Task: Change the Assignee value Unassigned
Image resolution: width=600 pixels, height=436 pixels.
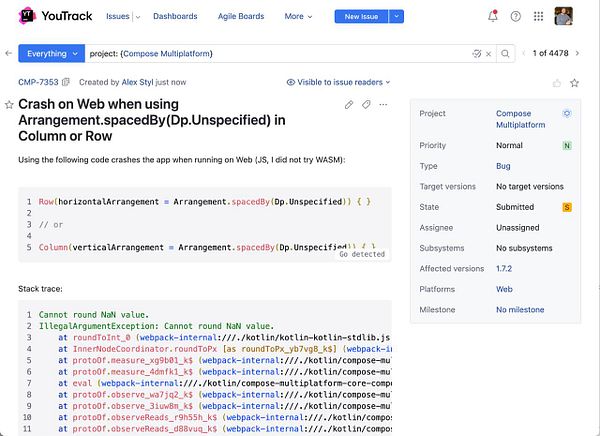Action: pos(518,228)
